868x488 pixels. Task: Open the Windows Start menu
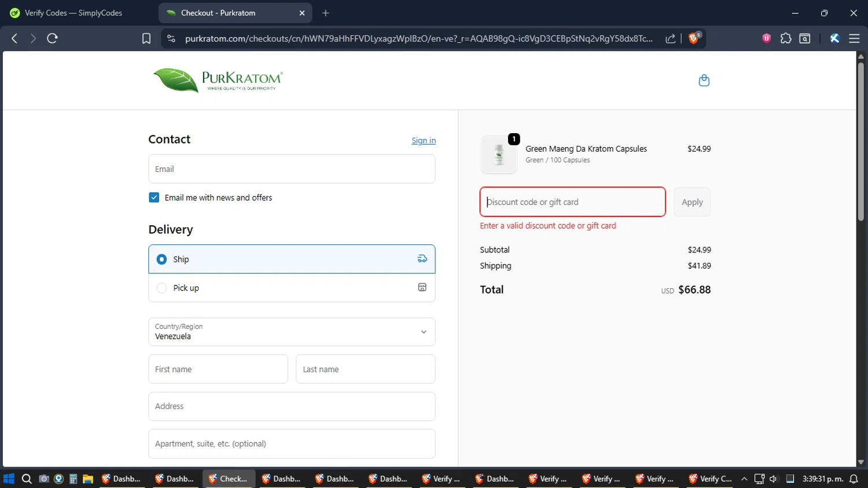coord(9,479)
